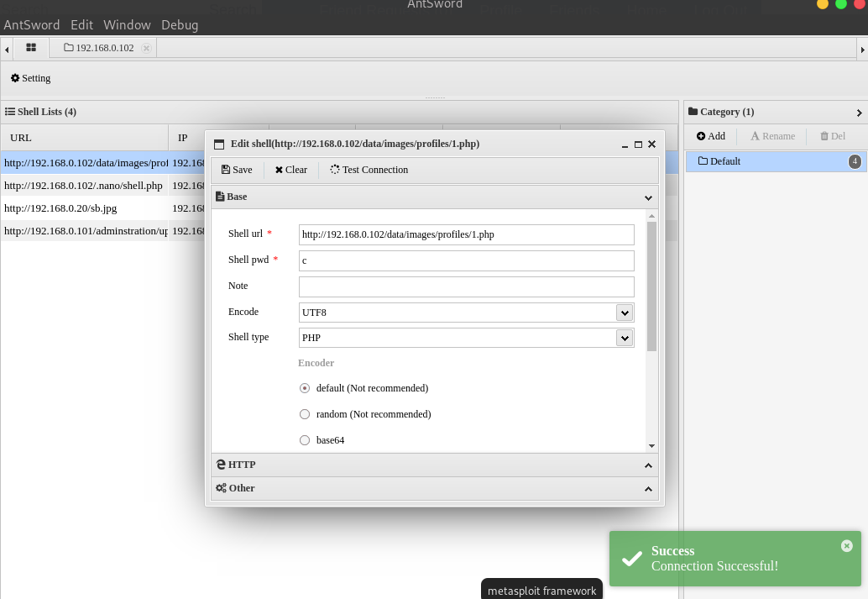Save the shell configuration

237,170
